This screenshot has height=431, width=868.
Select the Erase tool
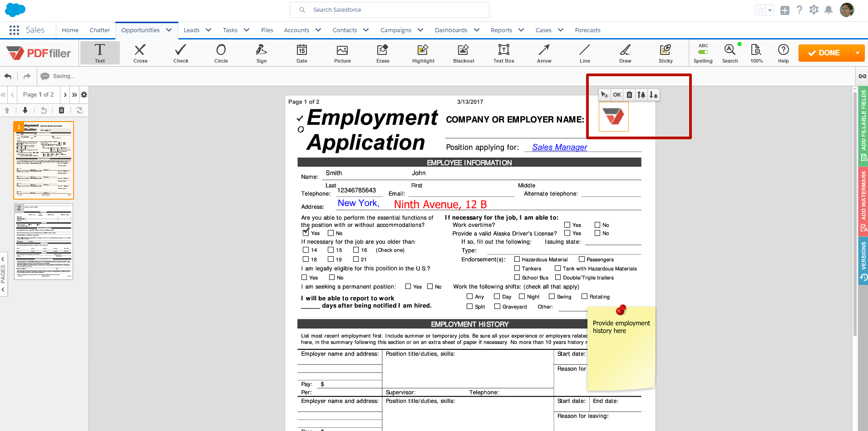(383, 53)
